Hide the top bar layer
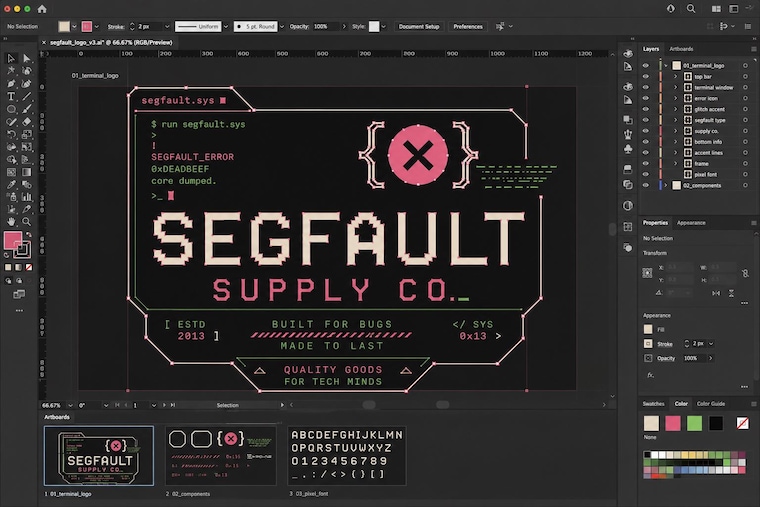760x507 pixels. click(x=646, y=77)
